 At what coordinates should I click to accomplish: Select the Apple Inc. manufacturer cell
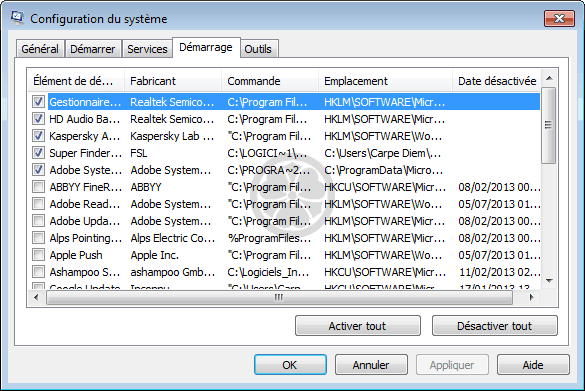pos(154,255)
